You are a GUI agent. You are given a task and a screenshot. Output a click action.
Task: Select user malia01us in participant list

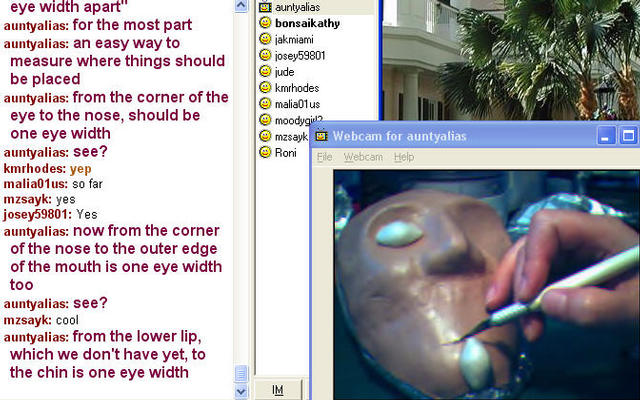coord(298,104)
